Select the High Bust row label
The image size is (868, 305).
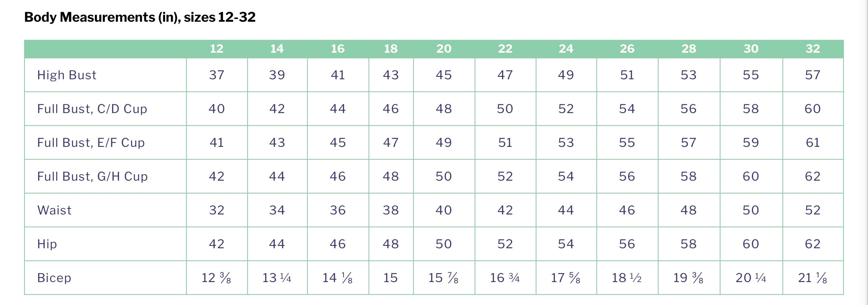[x=67, y=75]
